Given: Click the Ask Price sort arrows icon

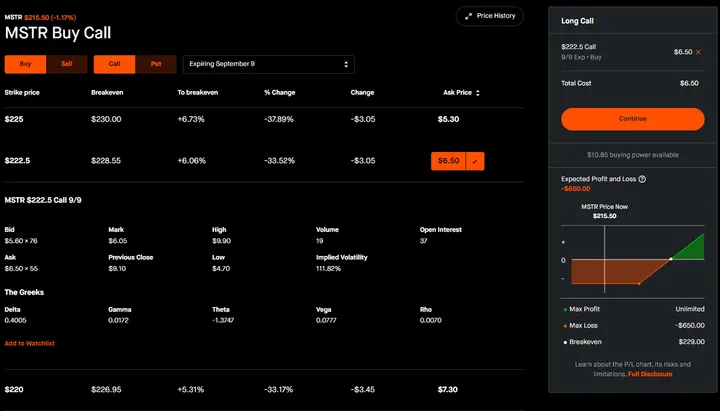Looking at the screenshot, I should 478,93.
